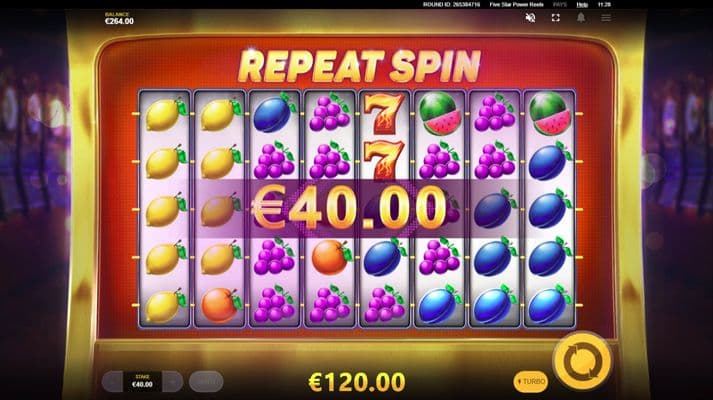
Task: Click the top flaming 7 symbol
Action: click(x=385, y=113)
